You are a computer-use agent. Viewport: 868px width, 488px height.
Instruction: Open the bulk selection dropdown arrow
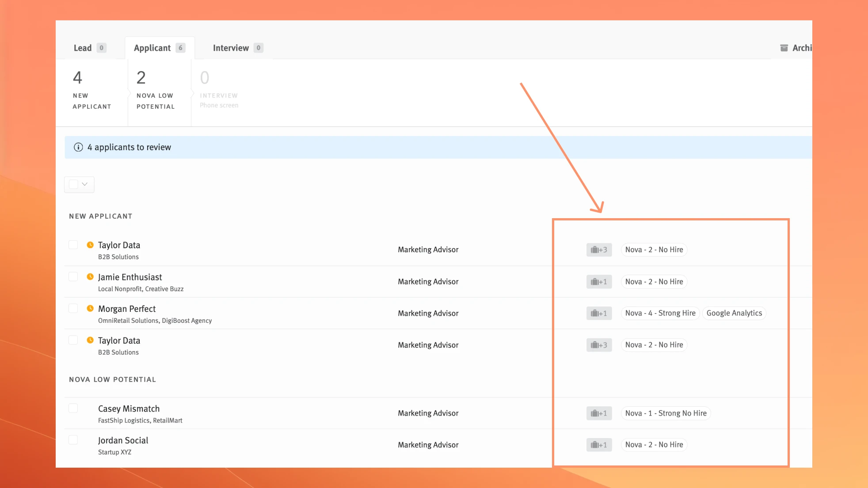click(84, 184)
